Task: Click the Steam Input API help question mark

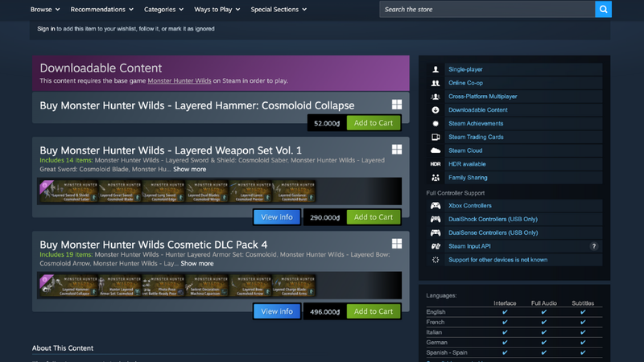Action: click(593, 246)
